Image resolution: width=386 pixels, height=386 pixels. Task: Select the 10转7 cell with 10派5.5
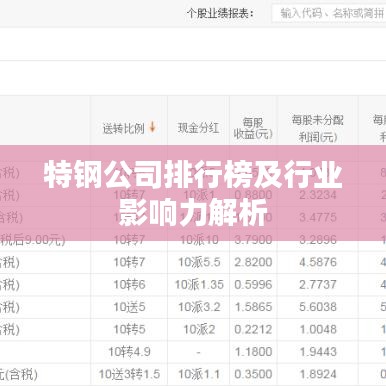point(129,262)
